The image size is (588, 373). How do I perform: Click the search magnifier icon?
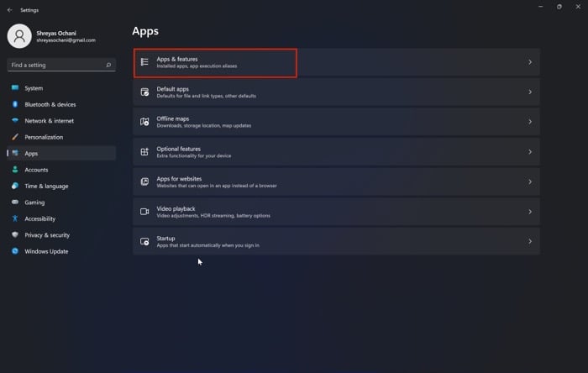(108, 65)
